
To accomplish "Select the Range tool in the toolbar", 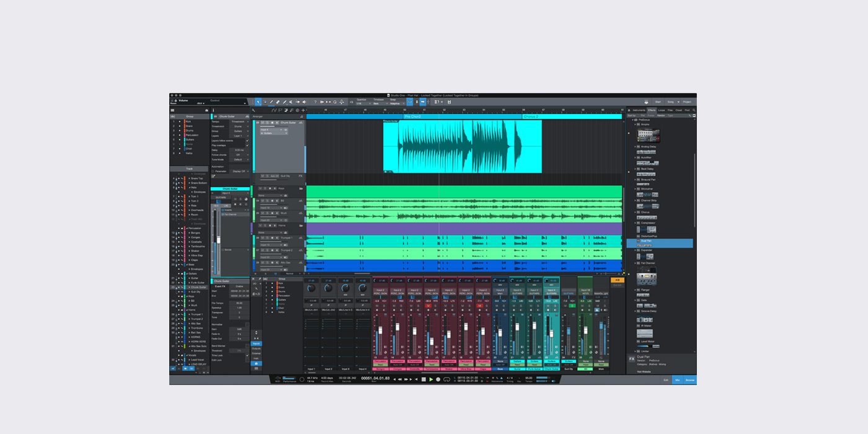I will [x=265, y=102].
